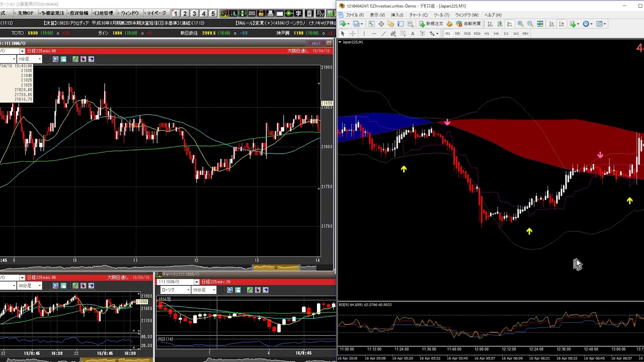
Task: Select the text label tool
Action: (x=422, y=34)
